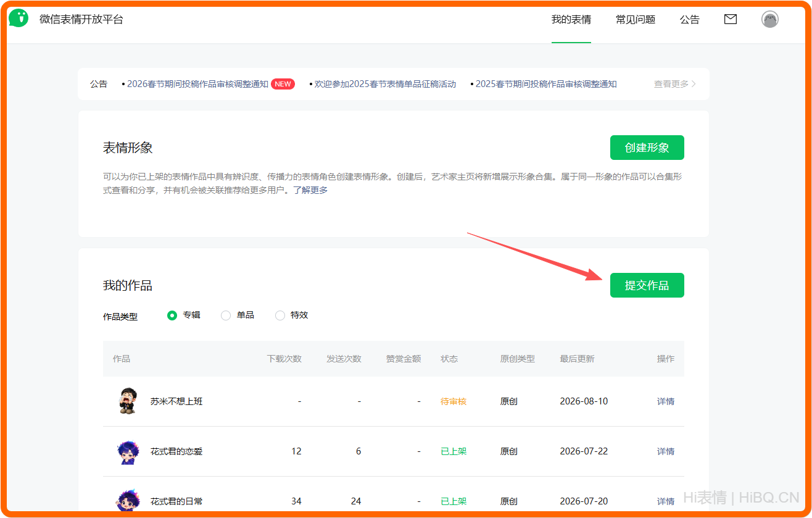Select the 专辑 radio button
Screen dimensions: 812x518
172,315
